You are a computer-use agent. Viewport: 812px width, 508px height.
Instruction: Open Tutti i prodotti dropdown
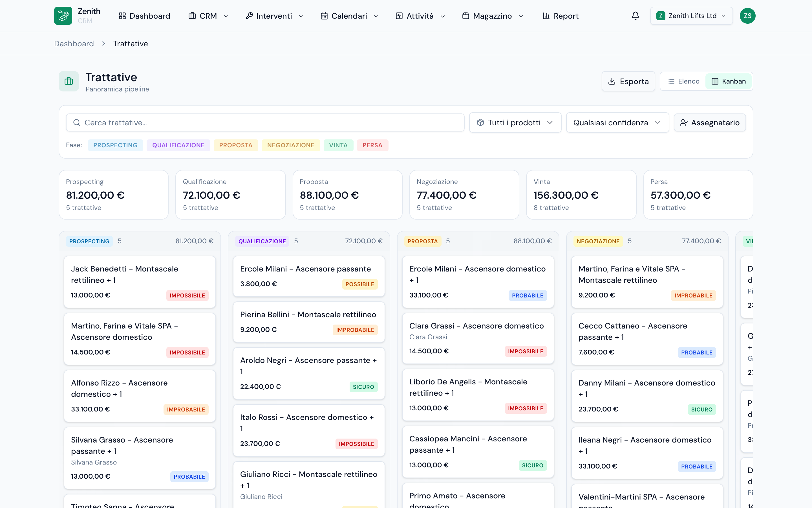coord(515,123)
